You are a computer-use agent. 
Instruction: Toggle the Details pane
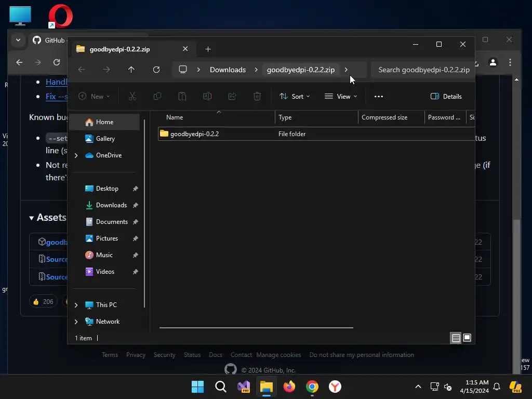coord(446,96)
